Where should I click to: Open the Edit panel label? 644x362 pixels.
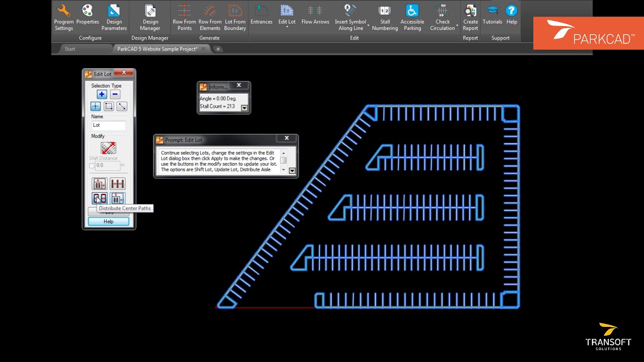point(354,38)
